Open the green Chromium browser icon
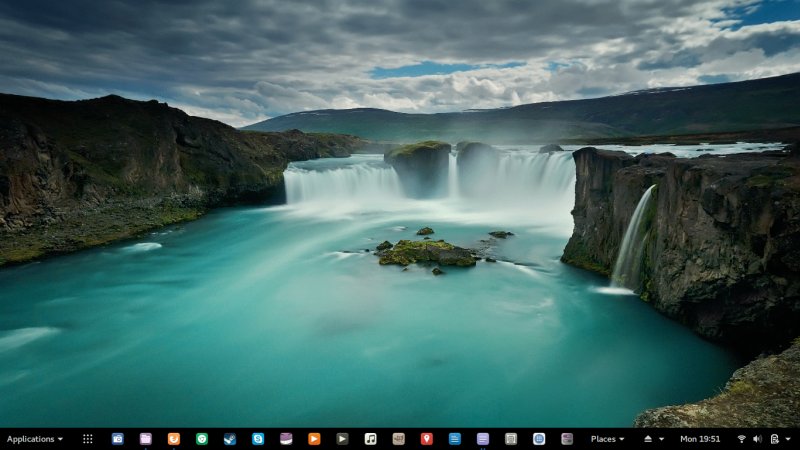Image resolution: width=800 pixels, height=450 pixels. (x=202, y=439)
